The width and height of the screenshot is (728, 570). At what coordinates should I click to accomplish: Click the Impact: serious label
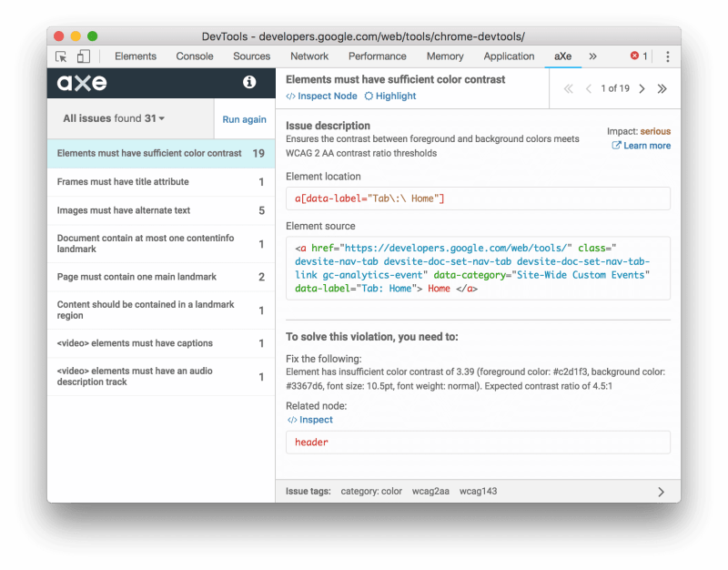coord(639,131)
